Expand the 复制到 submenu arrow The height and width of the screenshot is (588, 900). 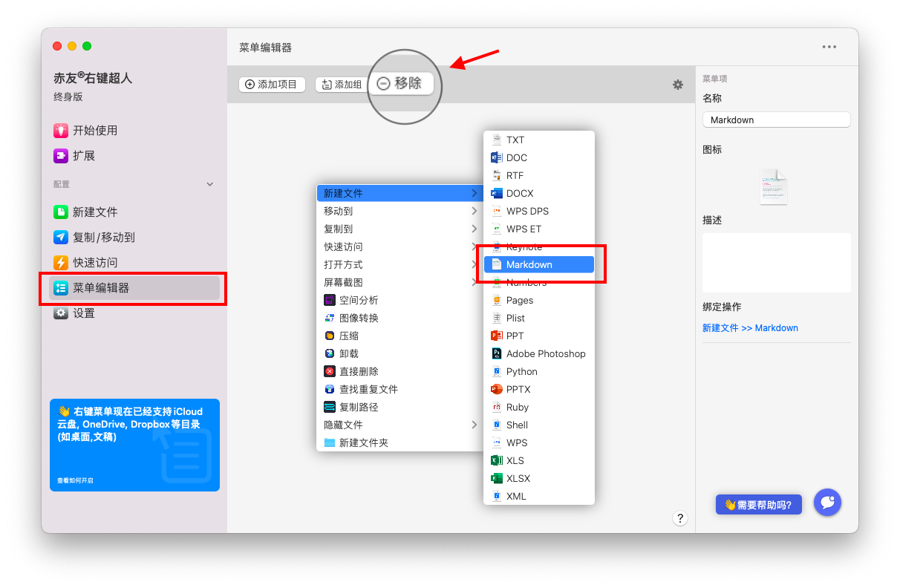[475, 229]
